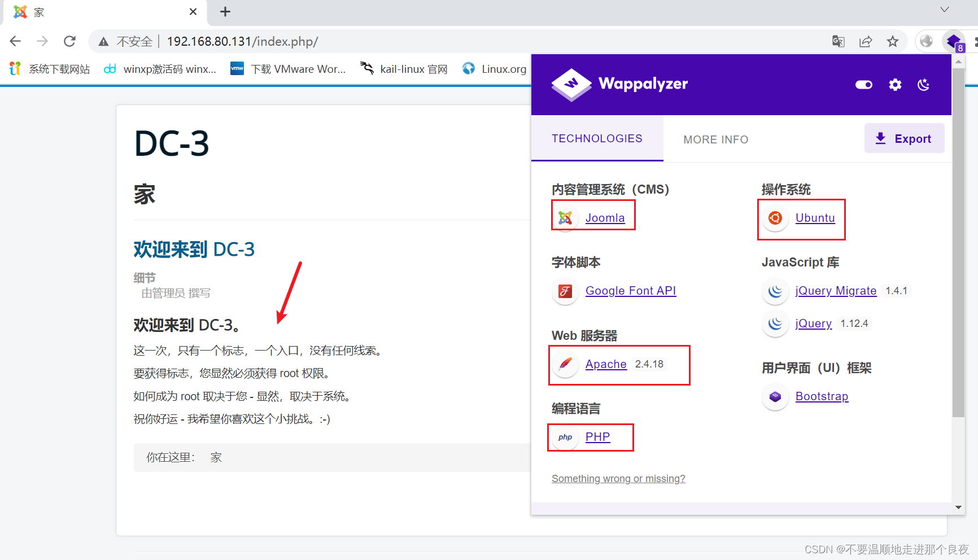
Task: Click the 家 breadcrumb entry
Action: click(216, 457)
